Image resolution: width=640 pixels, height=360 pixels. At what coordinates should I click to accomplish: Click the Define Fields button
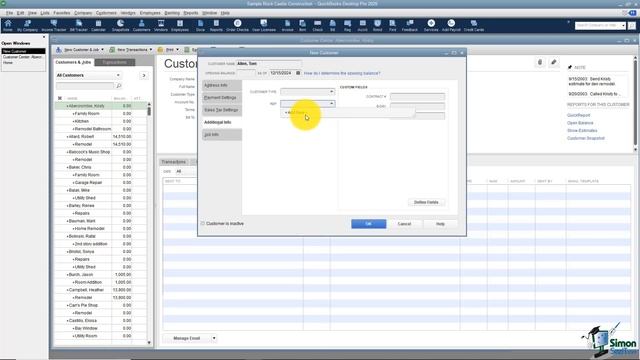(426, 202)
